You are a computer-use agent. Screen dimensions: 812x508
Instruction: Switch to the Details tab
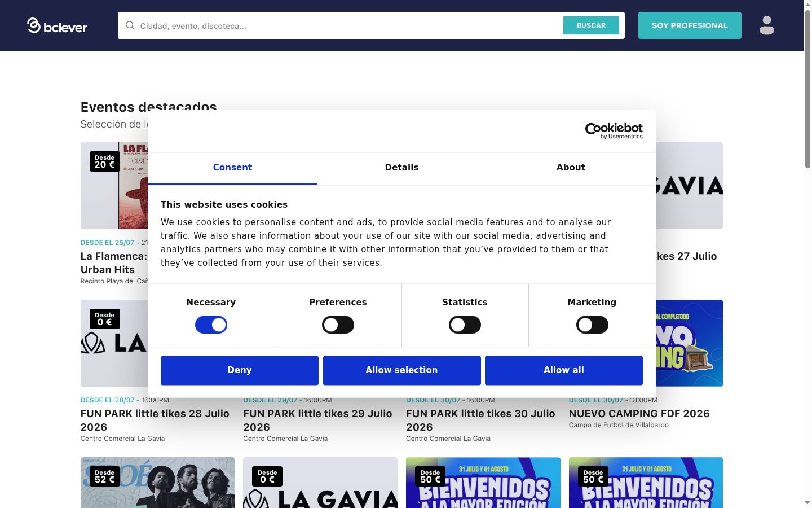pos(401,168)
